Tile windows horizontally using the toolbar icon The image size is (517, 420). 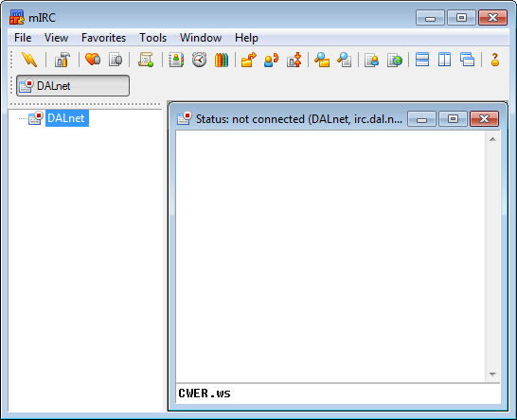click(422, 60)
